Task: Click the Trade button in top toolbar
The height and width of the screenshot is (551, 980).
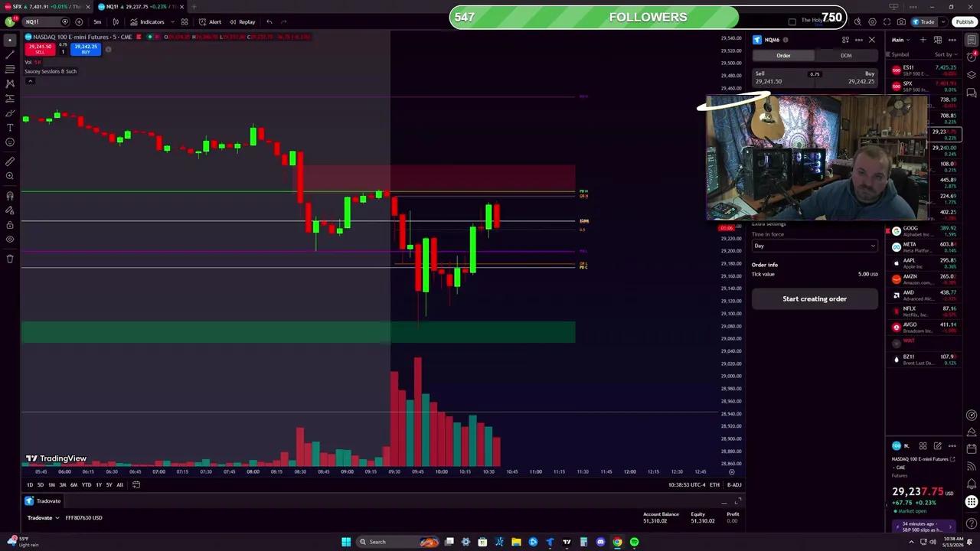Action: coord(923,21)
